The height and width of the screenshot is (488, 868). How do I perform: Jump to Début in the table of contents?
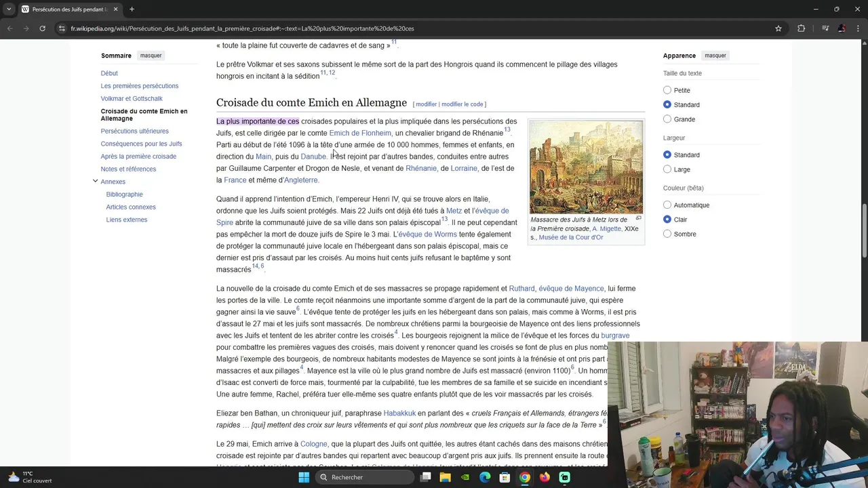pos(109,73)
